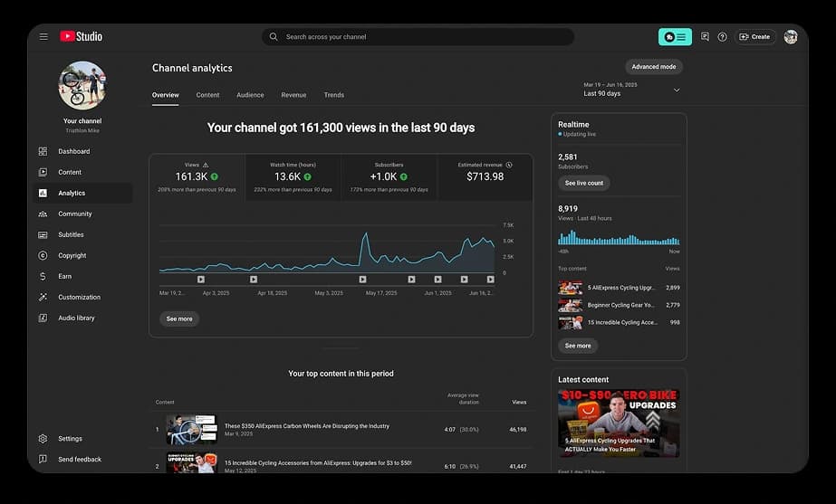Open Subtitles from the sidebar
The height and width of the screenshot is (504, 836).
[71, 234]
